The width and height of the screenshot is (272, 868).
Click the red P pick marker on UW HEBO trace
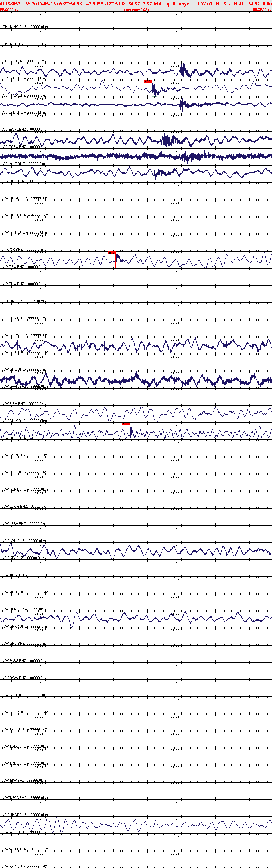click(126, 424)
